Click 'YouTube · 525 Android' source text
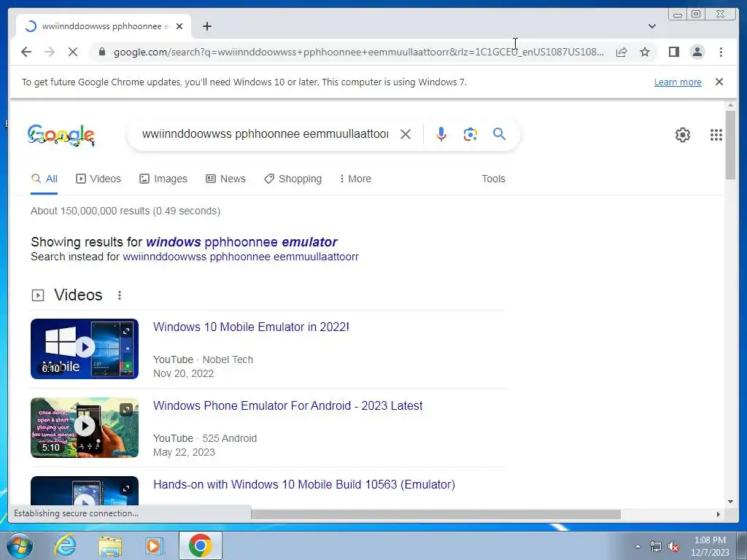This screenshot has width=747, height=560. coord(205,438)
